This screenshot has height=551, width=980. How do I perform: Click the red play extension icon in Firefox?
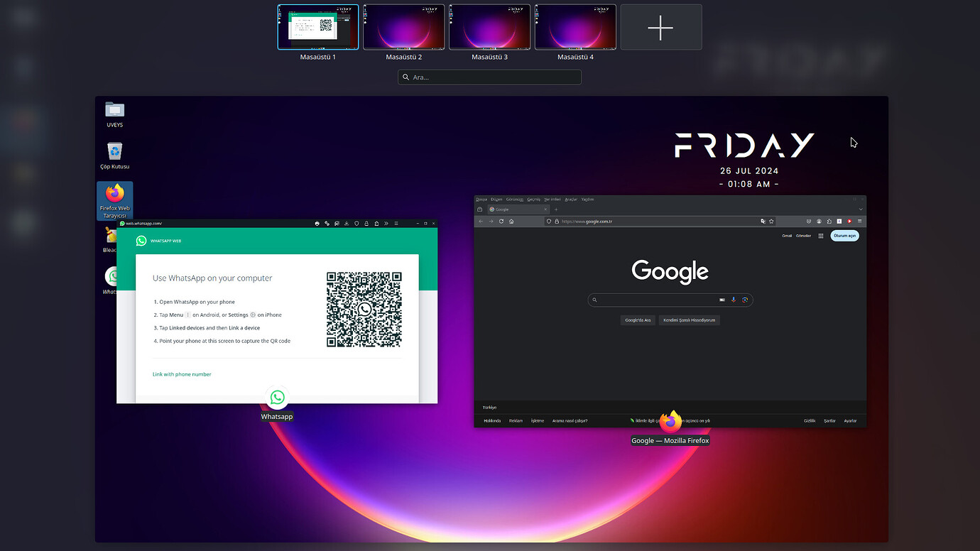point(849,222)
